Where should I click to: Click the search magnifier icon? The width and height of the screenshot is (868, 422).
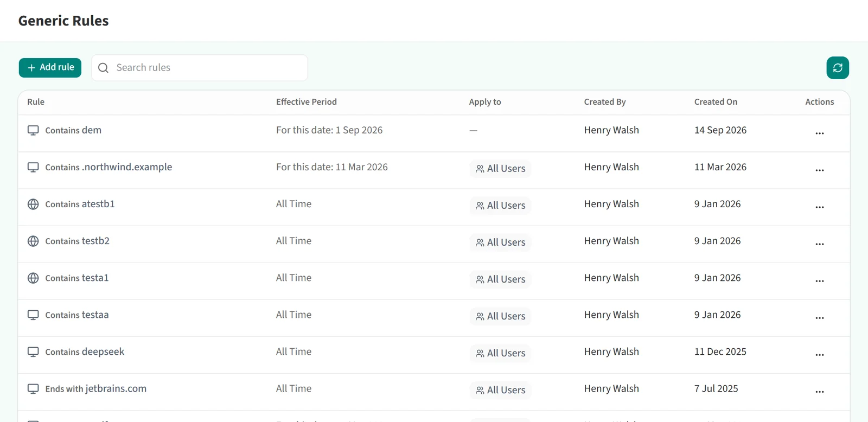point(103,68)
